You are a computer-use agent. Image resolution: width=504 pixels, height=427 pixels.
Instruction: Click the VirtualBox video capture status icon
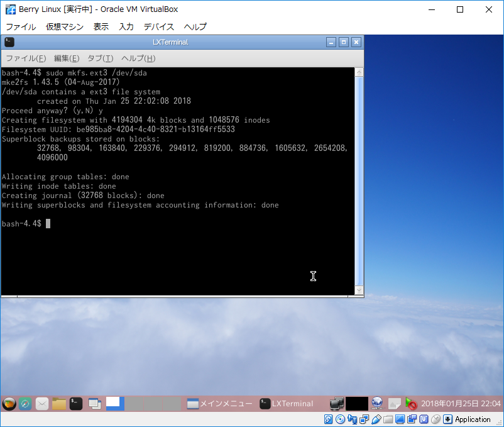(412, 419)
